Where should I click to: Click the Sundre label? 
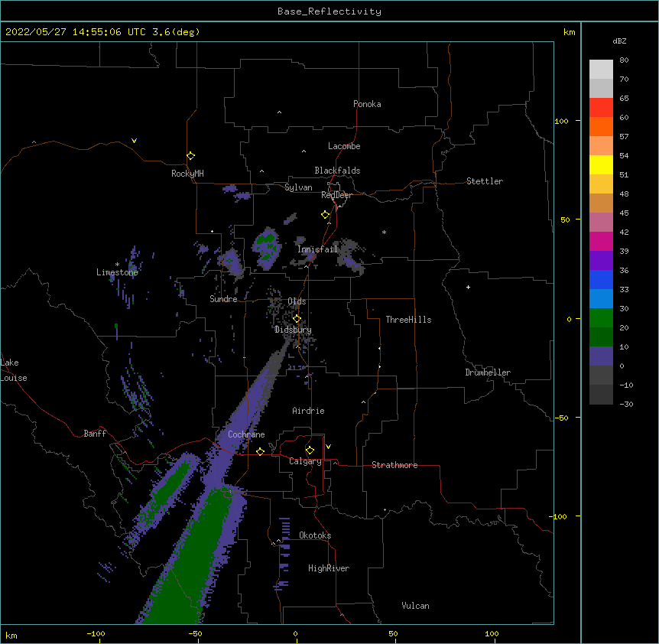223,299
